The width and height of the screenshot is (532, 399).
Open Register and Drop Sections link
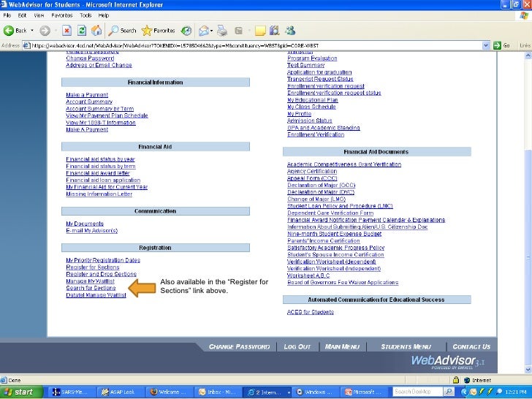(x=101, y=274)
